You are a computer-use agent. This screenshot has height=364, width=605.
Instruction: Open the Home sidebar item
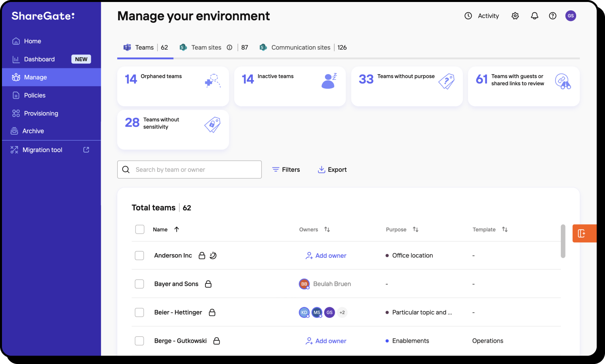(x=51, y=41)
